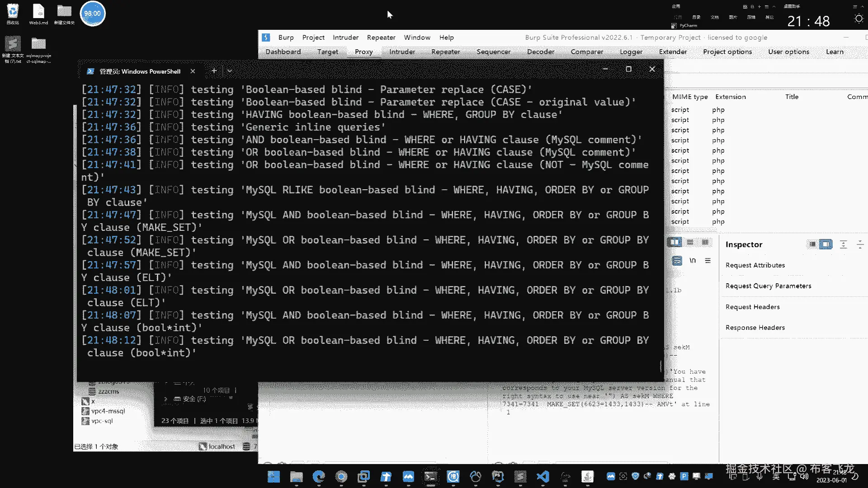Click the Edge browser taskbar icon
The image size is (868, 488).
[x=319, y=476]
